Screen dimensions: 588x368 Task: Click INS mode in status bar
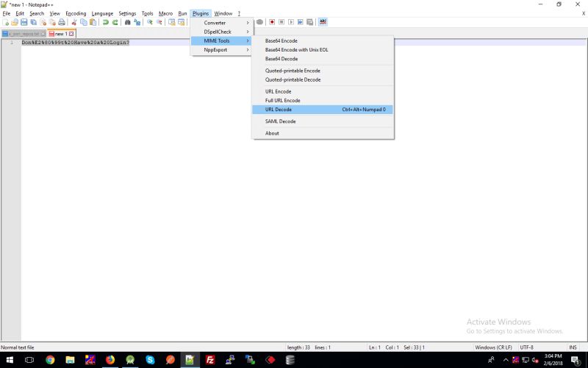573,347
